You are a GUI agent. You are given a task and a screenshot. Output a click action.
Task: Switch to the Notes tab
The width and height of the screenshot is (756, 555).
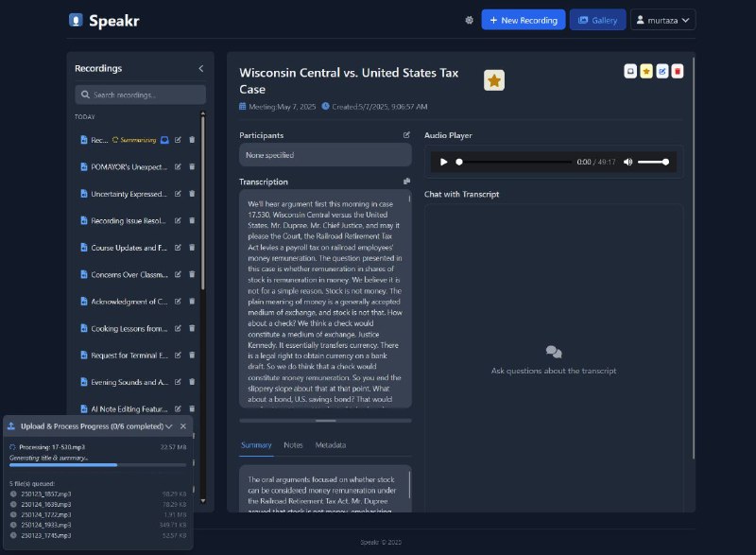(x=293, y=444)
